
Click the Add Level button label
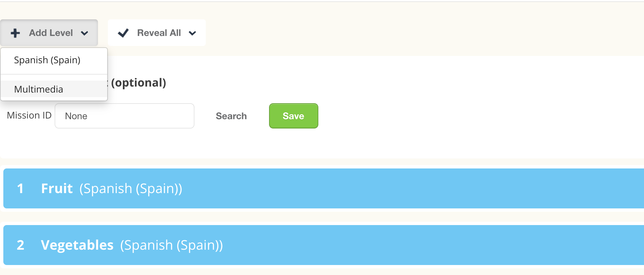pyautogui.click(x=51, y=33)
